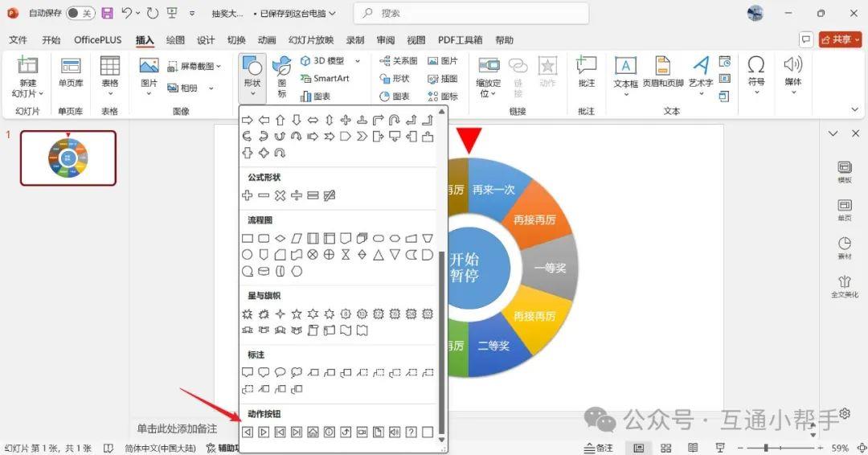Switch to Normal view in status bar
This screenshot has height=455, width=868.
[639, 448]
